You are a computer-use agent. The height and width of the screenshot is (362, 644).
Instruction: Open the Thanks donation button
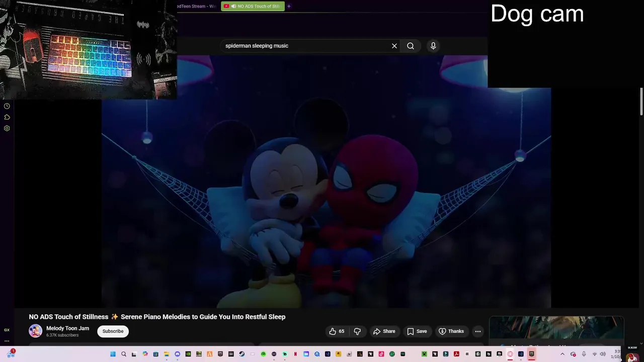coord(451,331)
